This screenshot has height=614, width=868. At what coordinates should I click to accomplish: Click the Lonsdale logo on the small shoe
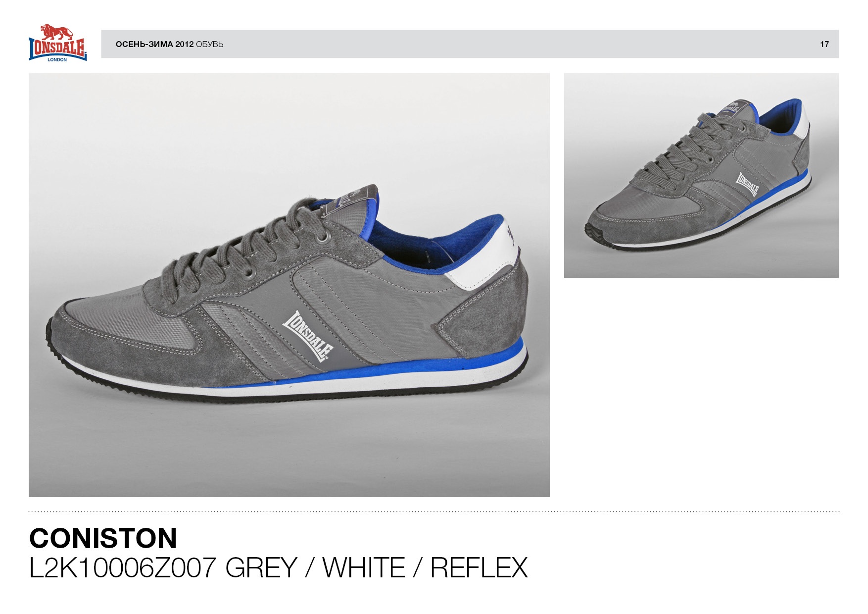748,184
